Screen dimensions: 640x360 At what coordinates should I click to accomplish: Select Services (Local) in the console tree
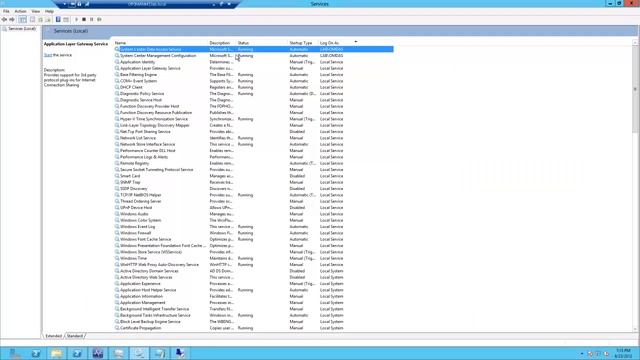(22, 29)
